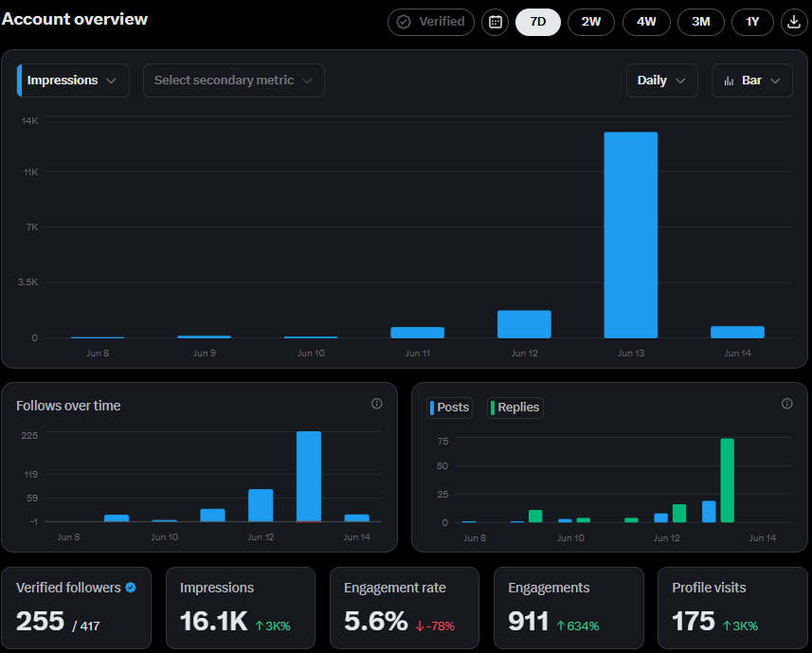This screenshot has width=812, height=653.
Task: Show info for Follows over time
Action: pos(376,404)
